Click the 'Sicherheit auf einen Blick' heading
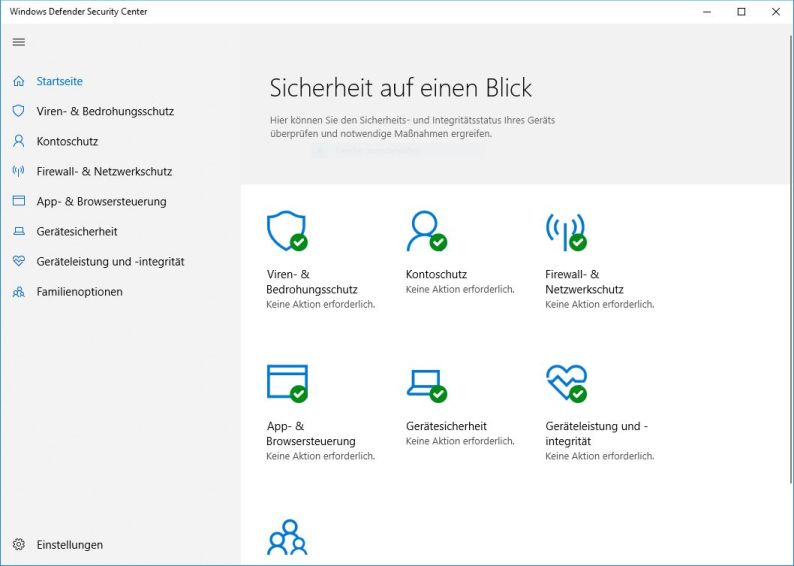This screenshot has height=566, width=794. (401, 88)
